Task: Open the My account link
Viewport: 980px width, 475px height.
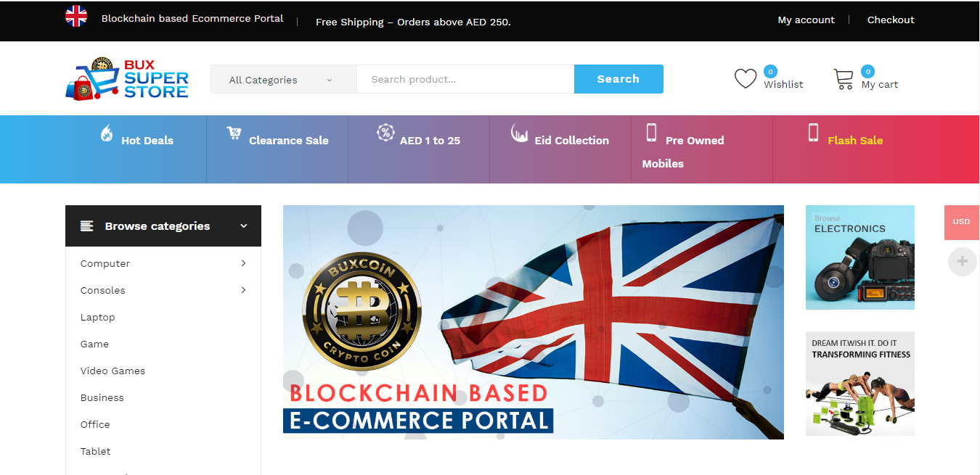Action: [x=807, y=20]
